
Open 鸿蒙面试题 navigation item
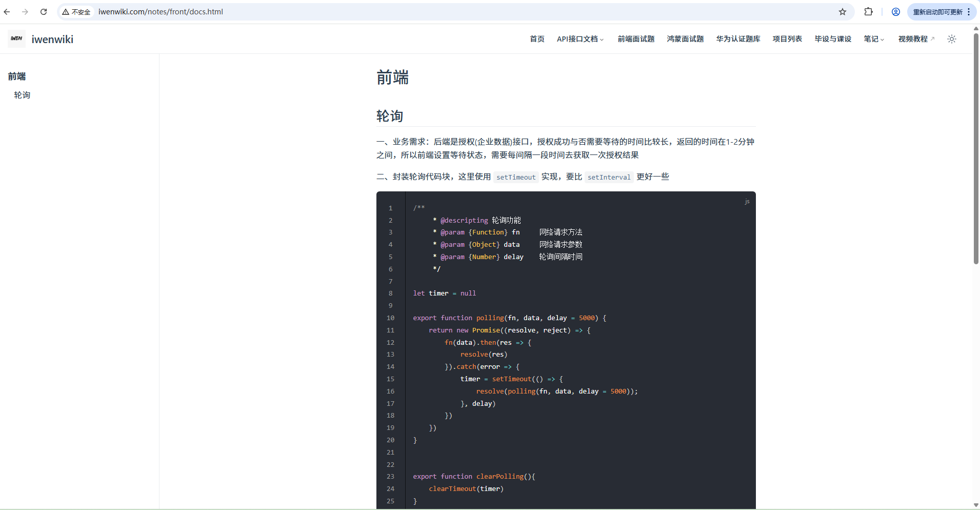pyautogui.click(x=685, y=39)
